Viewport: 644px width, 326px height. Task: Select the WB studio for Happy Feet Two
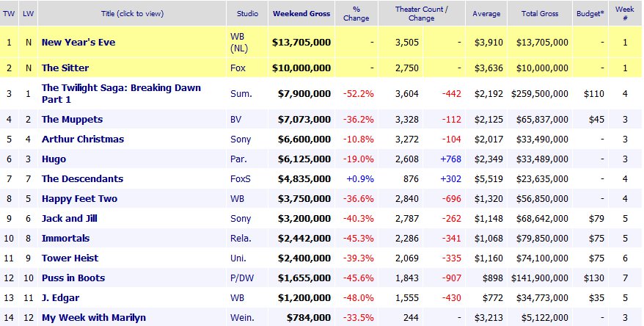[237, 199]
